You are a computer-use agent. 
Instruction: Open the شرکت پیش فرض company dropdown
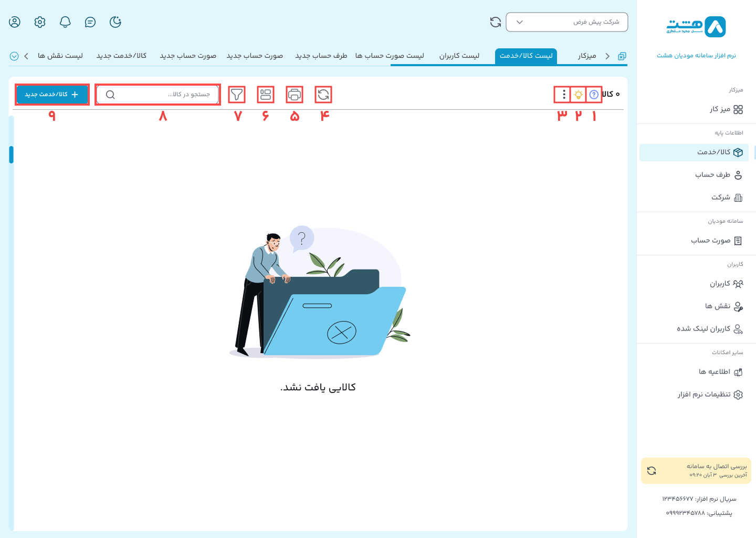tap(566, 22)
